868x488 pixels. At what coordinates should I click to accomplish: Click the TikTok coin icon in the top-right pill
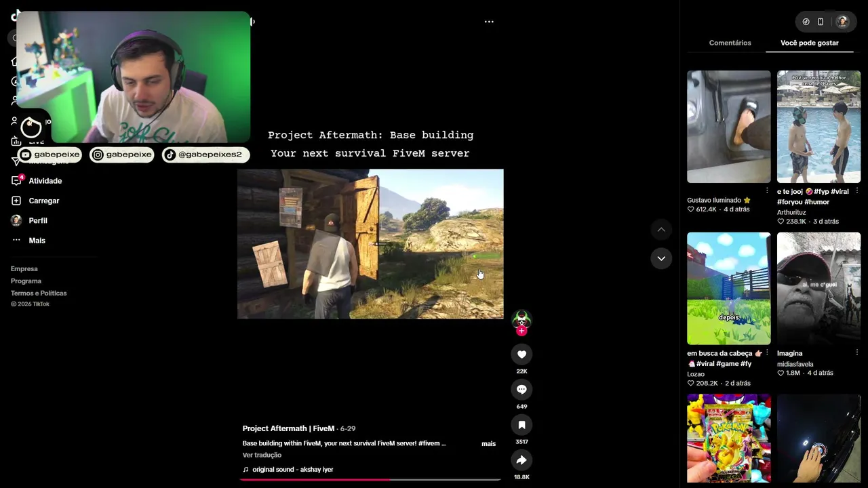[806, 22]
